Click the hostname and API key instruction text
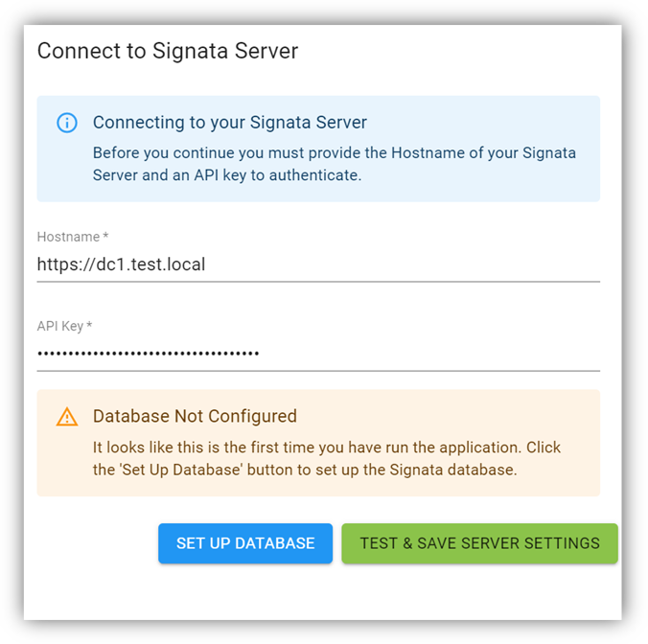The height and width of the screenshot is (644, 648). [x=334, y=164]
